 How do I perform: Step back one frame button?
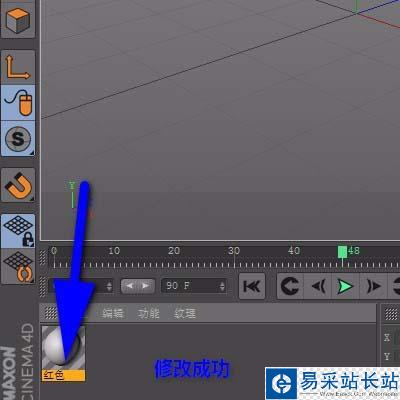[x=318, y=286]
